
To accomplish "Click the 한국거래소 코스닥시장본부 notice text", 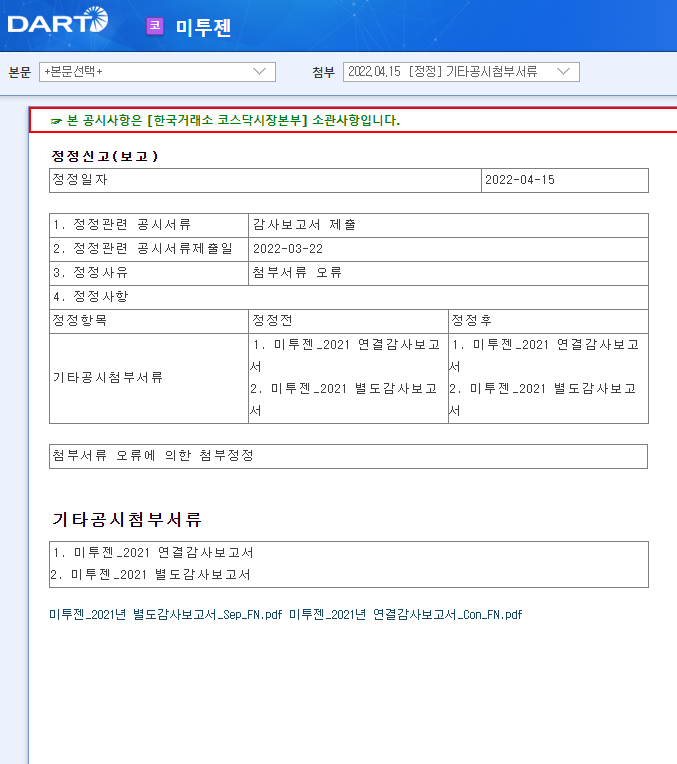I will (233, 120).
